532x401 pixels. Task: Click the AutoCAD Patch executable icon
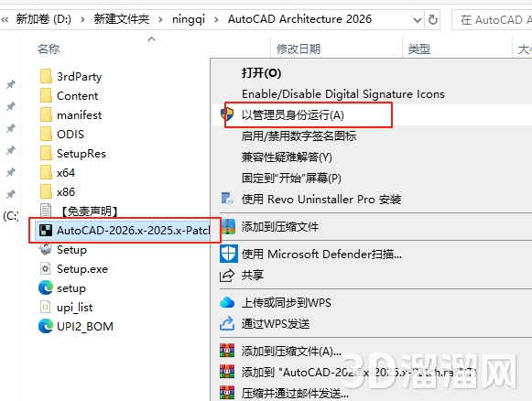pos(46,231)
